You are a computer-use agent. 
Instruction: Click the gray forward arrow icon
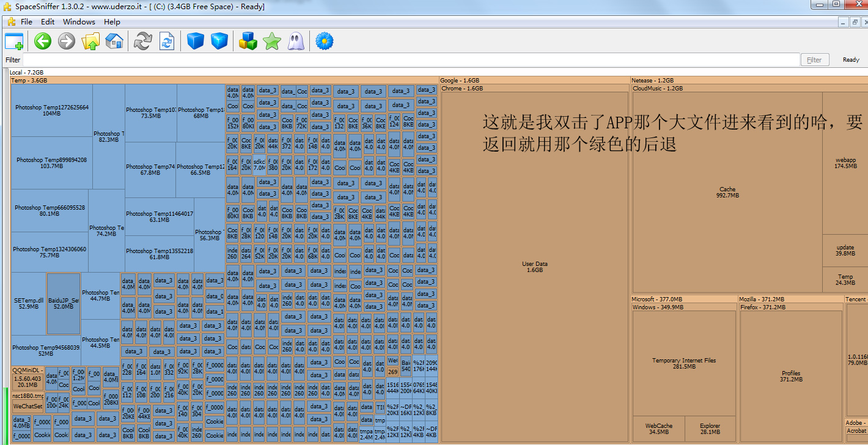tap(66, 42)
